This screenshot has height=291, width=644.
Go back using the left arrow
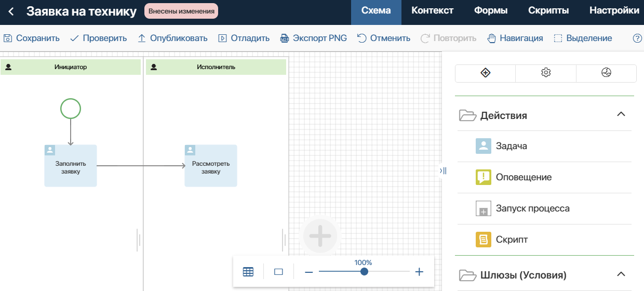[11, 11]
